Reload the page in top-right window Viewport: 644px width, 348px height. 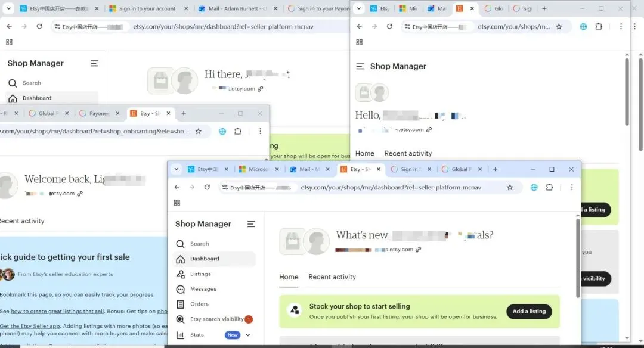tap(389, 26)
